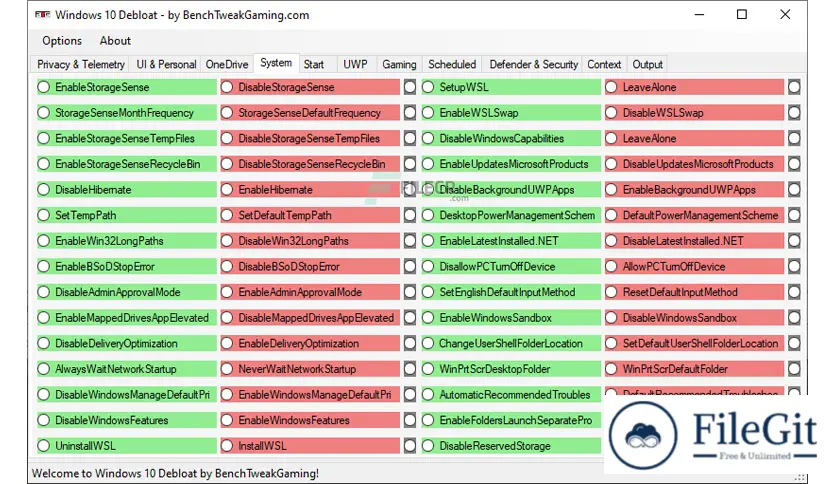
Task: Select SetDefaultTempPath option
Action: tap(310, 215)
